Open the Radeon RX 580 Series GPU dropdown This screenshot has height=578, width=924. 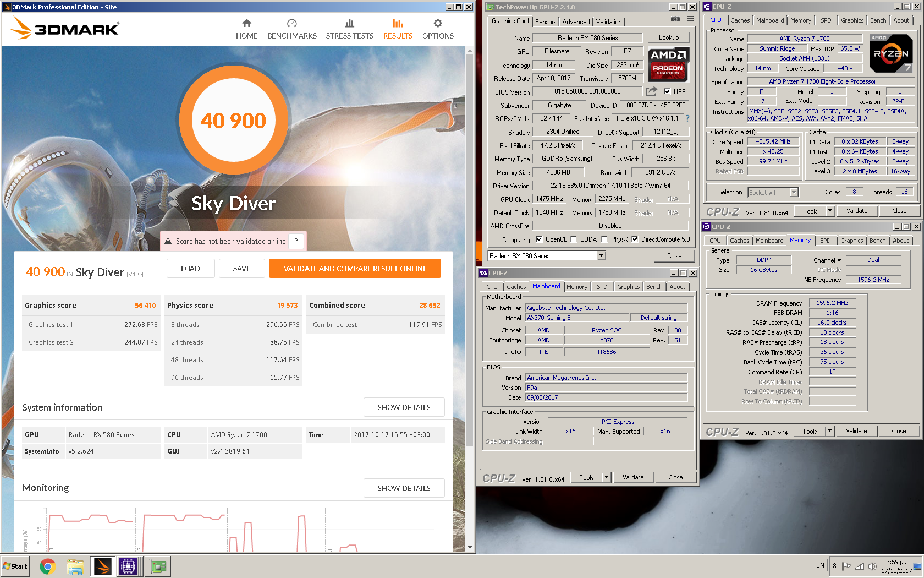pos(602,255)
